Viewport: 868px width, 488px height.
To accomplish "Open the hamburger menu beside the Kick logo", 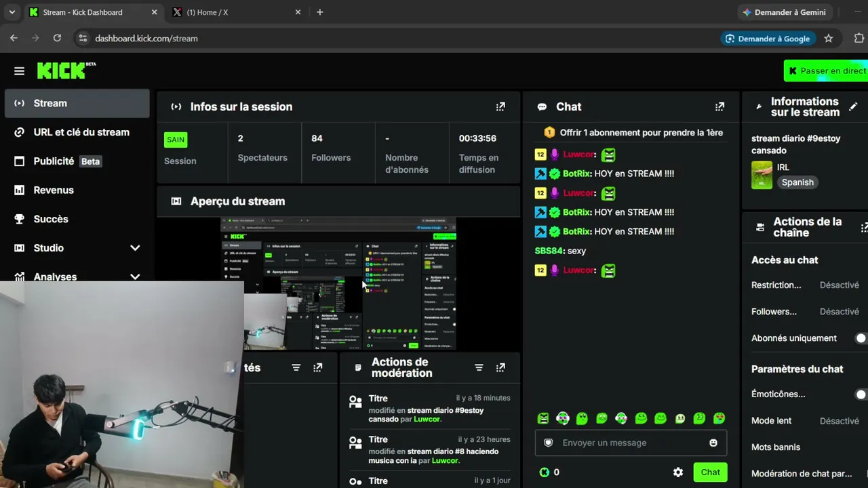I will (19, 71).
